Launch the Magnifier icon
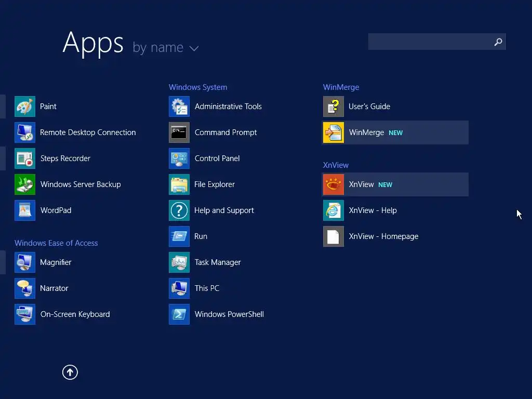This screenshot has height=399, width=532. click(25, 262)
